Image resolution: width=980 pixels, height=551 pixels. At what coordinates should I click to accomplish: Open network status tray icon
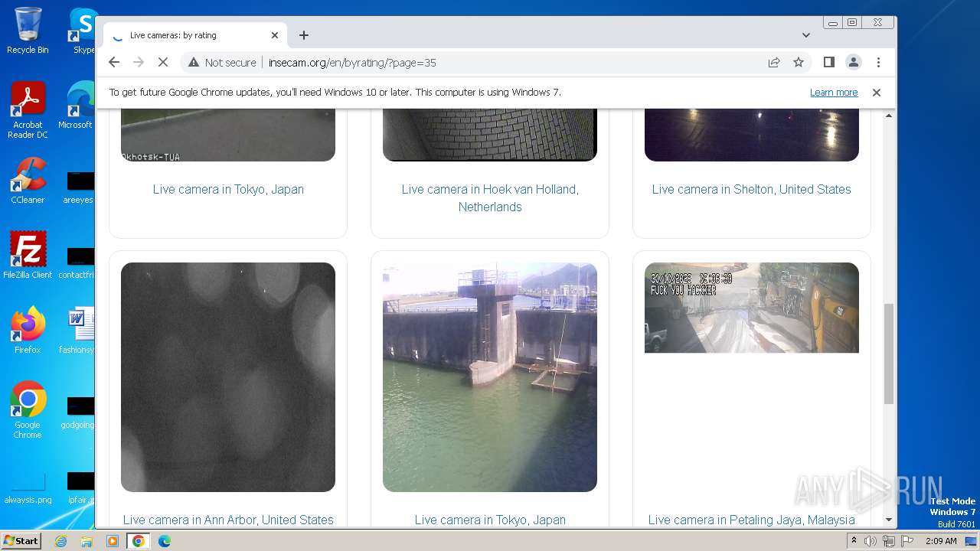888,541
